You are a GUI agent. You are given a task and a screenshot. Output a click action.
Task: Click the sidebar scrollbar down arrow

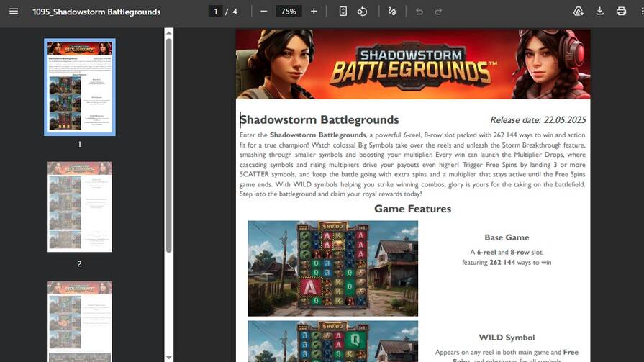[x=169, y=357]
